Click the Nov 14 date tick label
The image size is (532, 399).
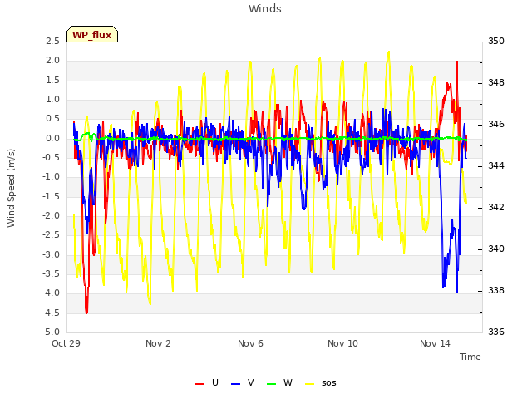pyautogui.click(x=435, y=343)
